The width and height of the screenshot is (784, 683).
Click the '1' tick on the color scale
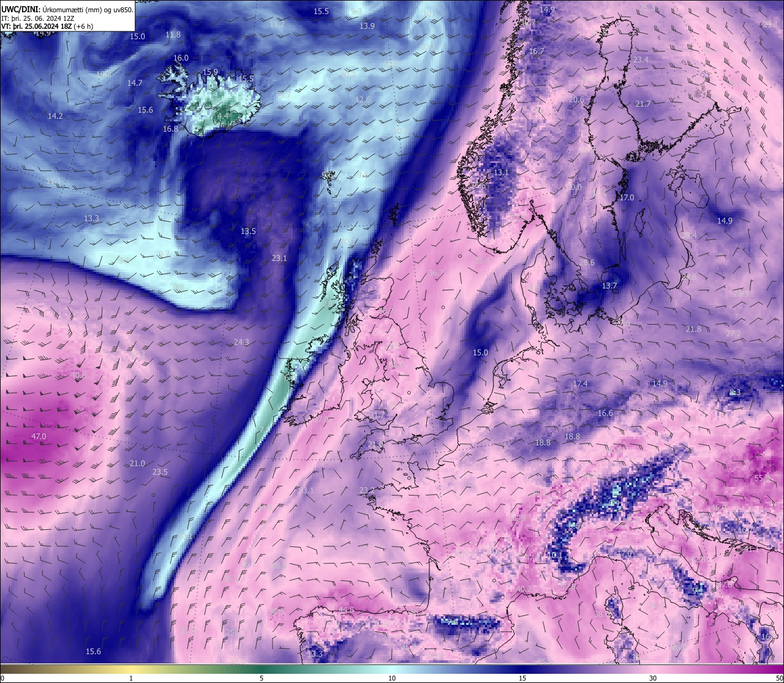pyautogui.click(x=131, y=677)
